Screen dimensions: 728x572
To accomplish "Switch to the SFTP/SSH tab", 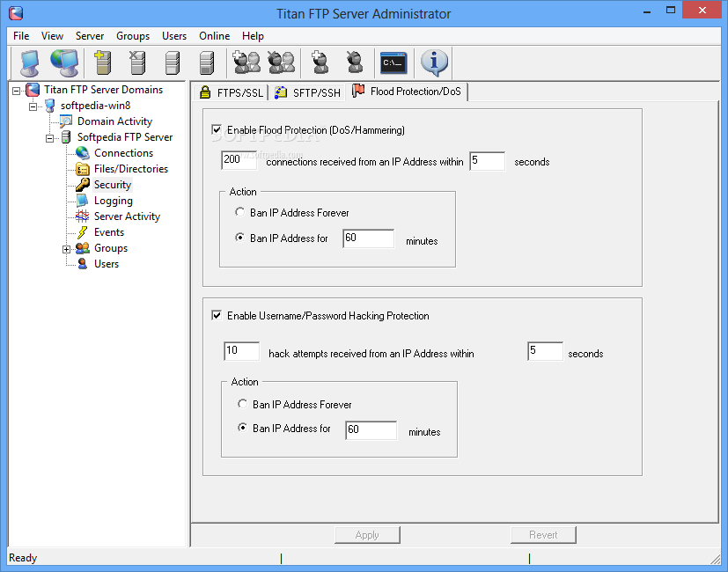I will [308, 92].
